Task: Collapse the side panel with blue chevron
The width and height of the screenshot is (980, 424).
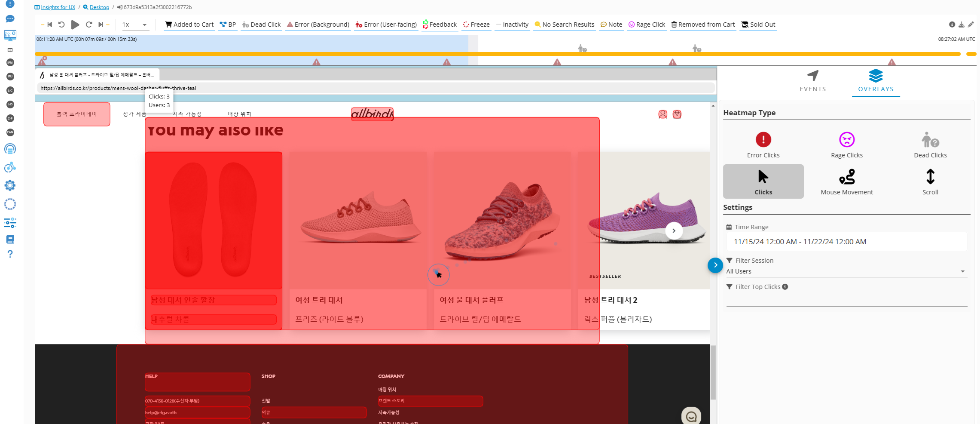Action: [x=715, y=265]
